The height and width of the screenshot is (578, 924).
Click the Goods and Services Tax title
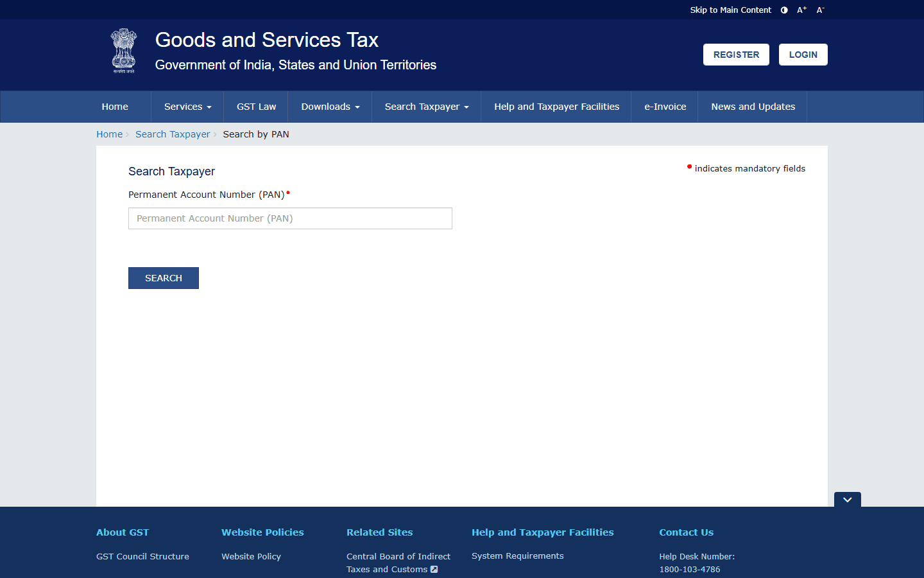[x=267, y=40]
